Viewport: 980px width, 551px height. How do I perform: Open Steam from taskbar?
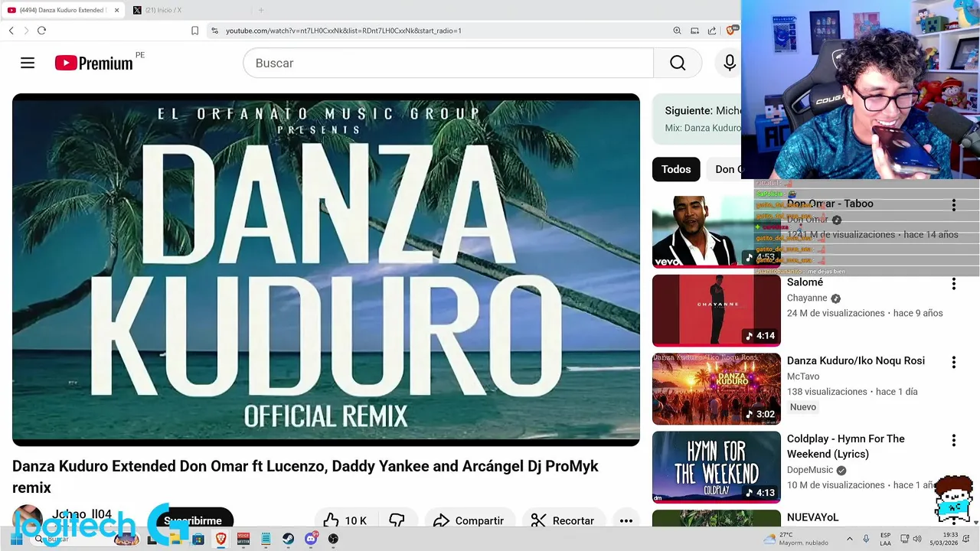click(x=288, y=539)
